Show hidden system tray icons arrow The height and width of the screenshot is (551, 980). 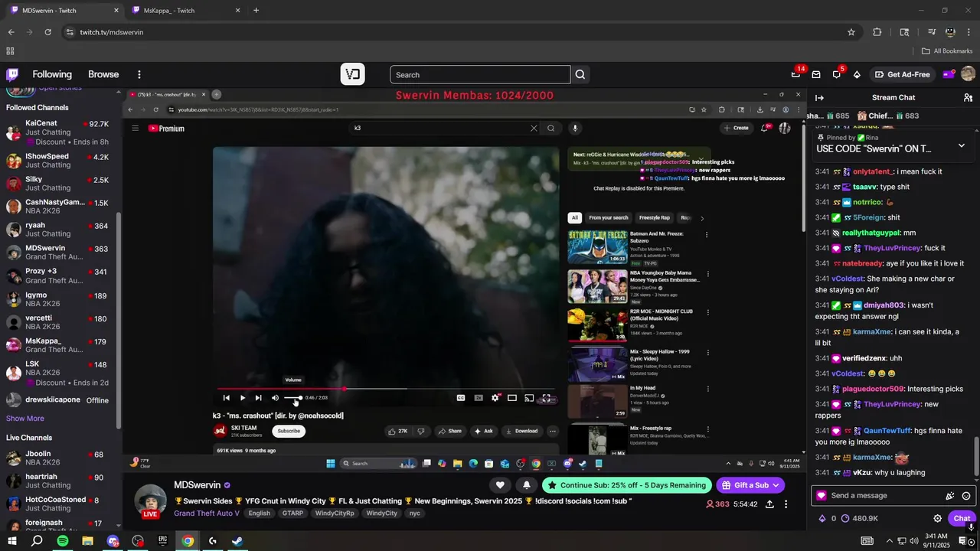(x=890, y=541)
